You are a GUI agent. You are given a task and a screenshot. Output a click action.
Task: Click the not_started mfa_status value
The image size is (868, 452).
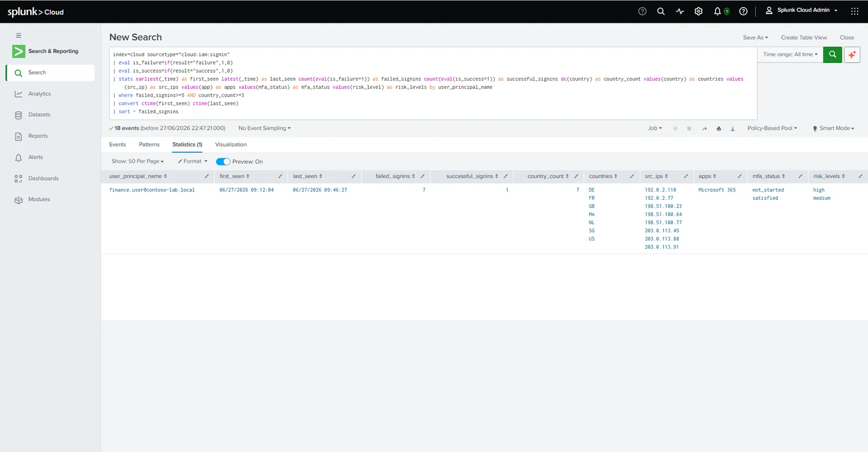tap(768, 190)
